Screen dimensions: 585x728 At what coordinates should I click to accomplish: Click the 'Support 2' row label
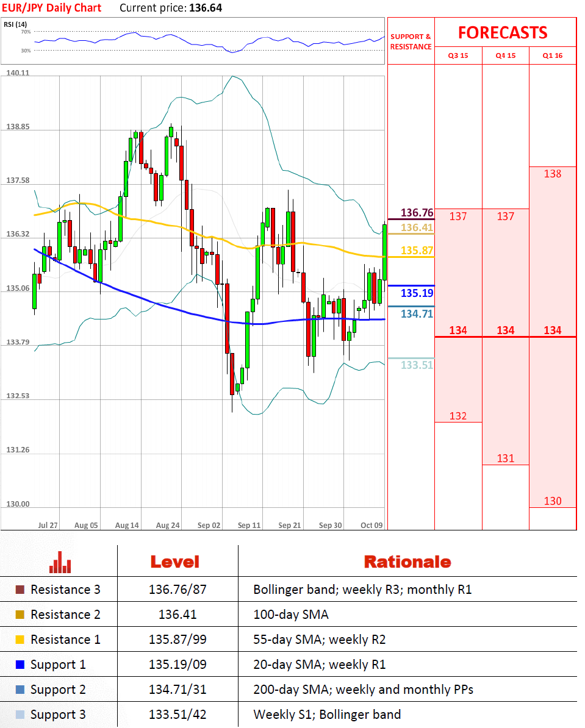point(58,690)
